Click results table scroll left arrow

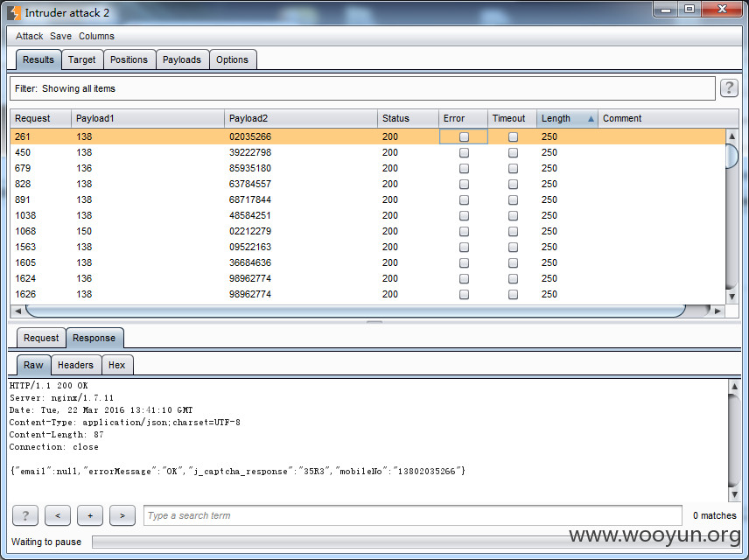click(17, 311)
